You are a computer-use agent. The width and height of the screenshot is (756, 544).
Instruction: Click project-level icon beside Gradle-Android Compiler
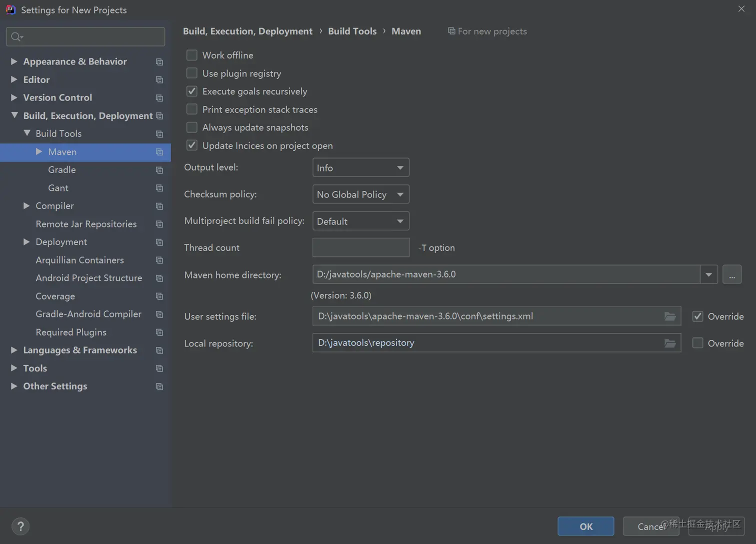159,314
